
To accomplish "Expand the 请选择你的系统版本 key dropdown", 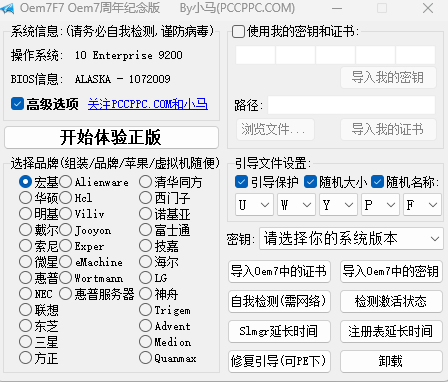I will [351, 239].
